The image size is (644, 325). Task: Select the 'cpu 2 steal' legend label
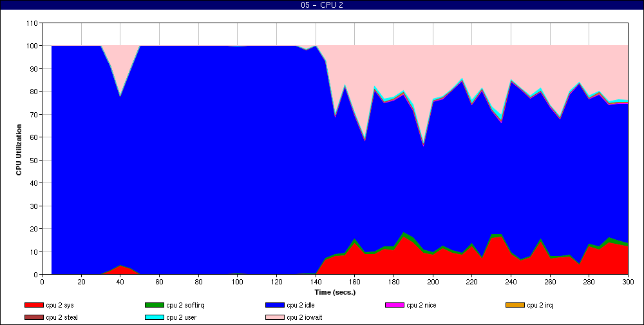tap(62, 318)
